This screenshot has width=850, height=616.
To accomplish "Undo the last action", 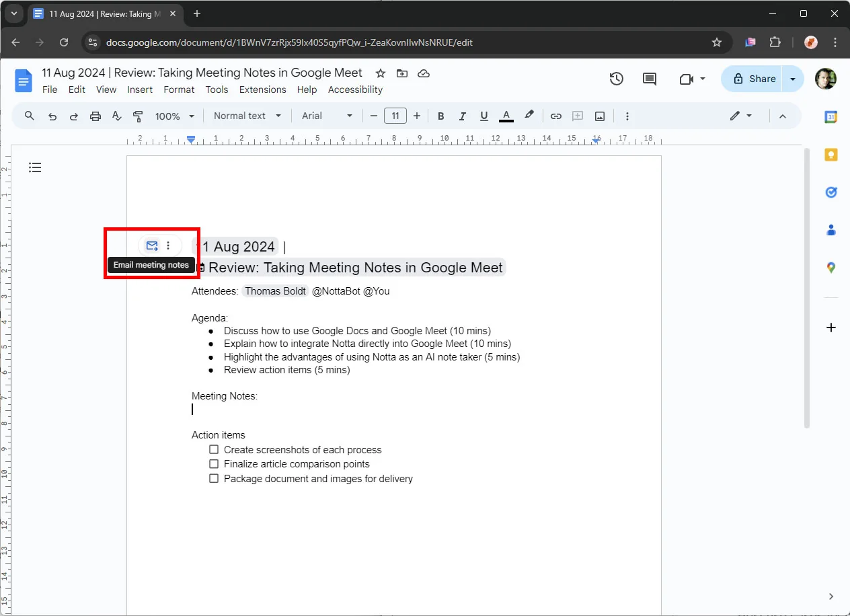I will point(52,116).
